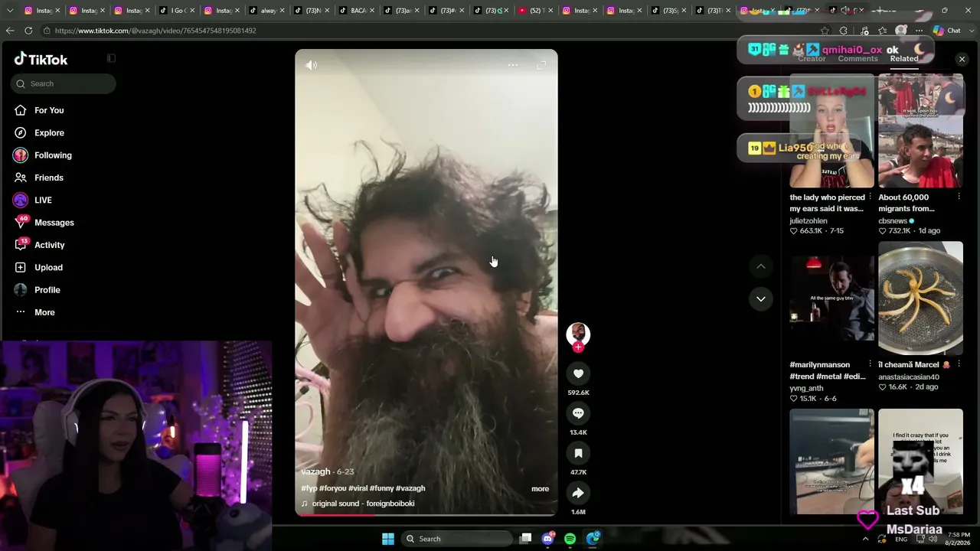Switch to the Creator tab
This screenshot has width=980, height=551.
(x=812, y=59)
